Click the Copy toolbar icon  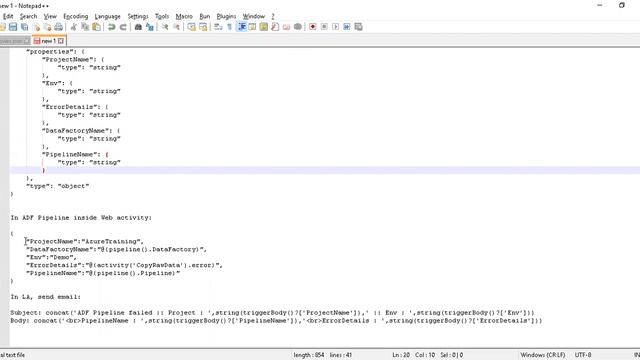(85, 27)
